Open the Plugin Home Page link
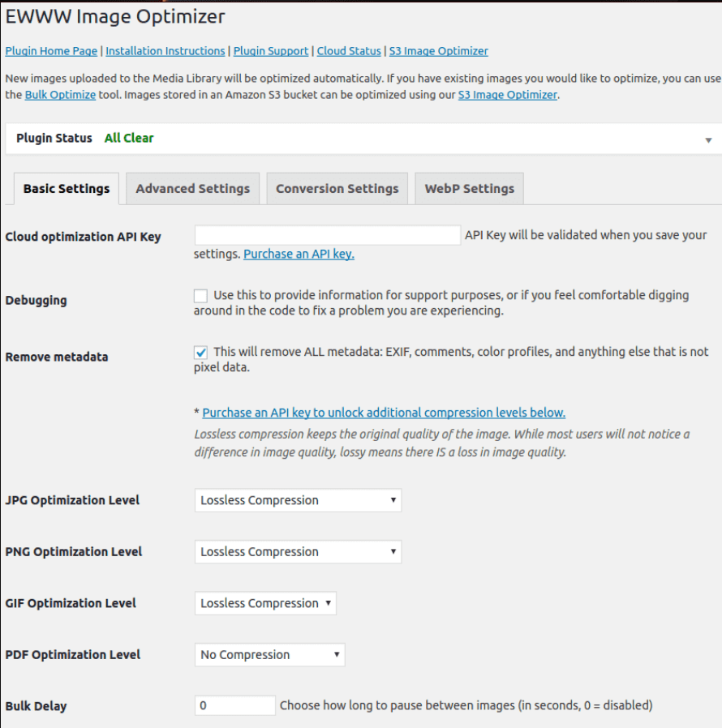Screen dimensions: 722x728 click(x=51, y=51)
